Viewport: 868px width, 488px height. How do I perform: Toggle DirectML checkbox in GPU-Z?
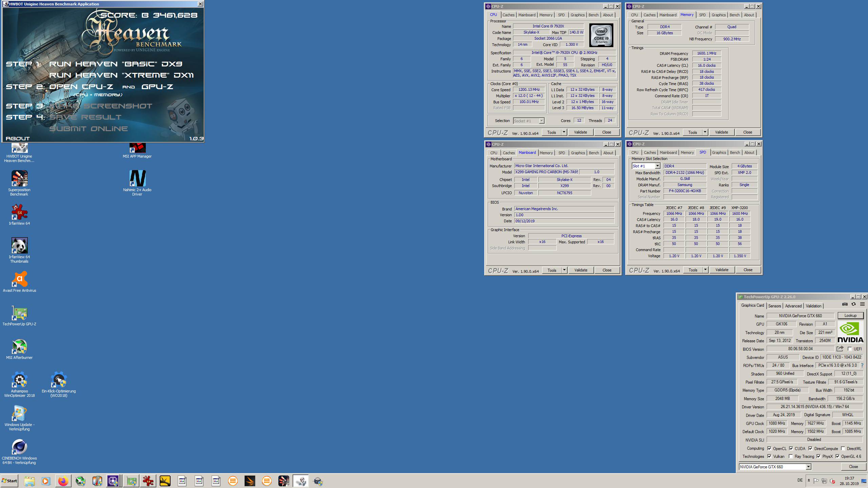tap(843, 448)
